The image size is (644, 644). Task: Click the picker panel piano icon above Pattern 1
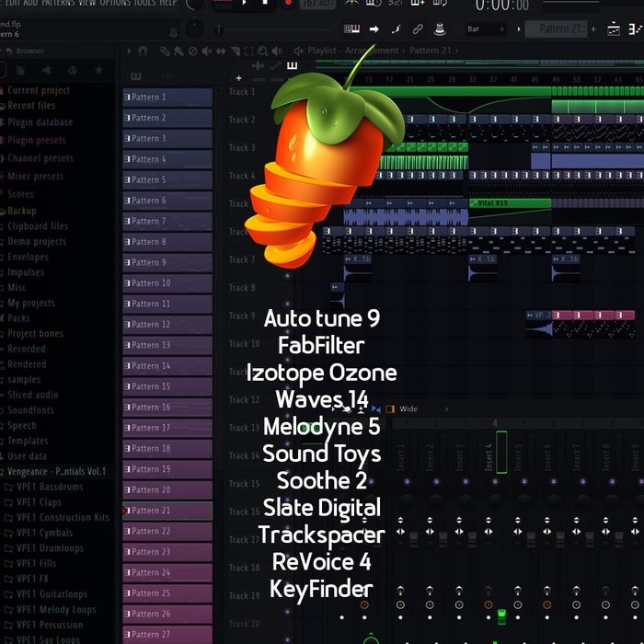(136, 76)
